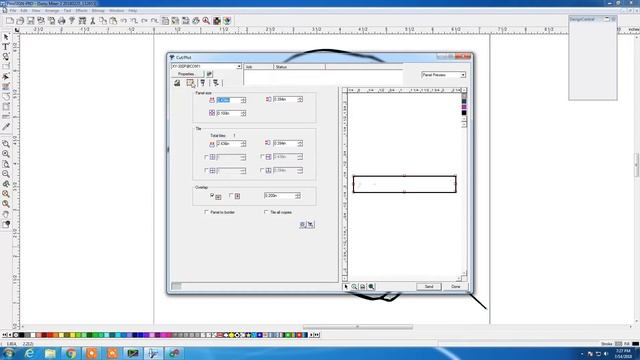
Task: Open File Explorer folder from taskbar
Action: pos(50,353)
